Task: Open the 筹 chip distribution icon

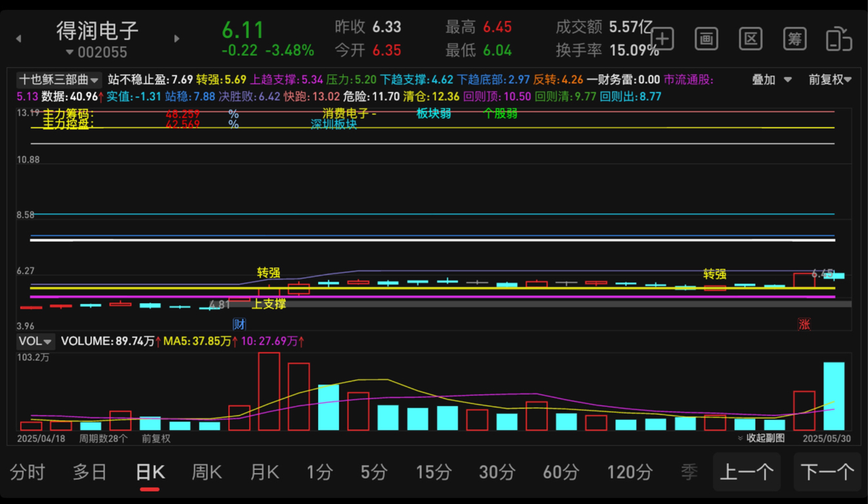Action: (795, 39)
